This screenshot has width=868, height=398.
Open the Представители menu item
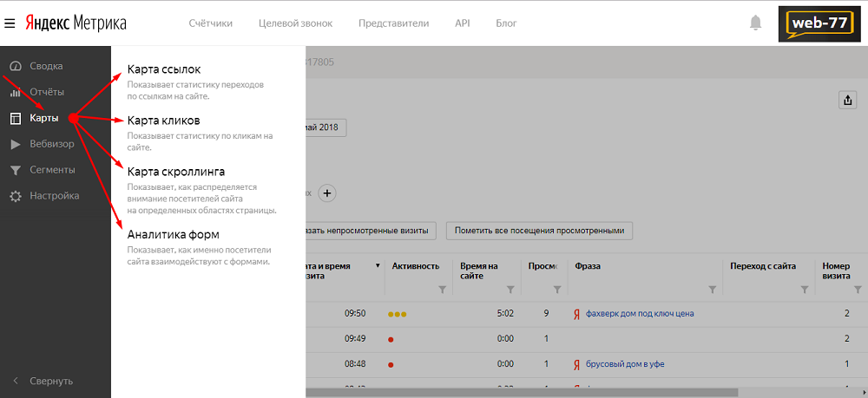coord(393,23)
